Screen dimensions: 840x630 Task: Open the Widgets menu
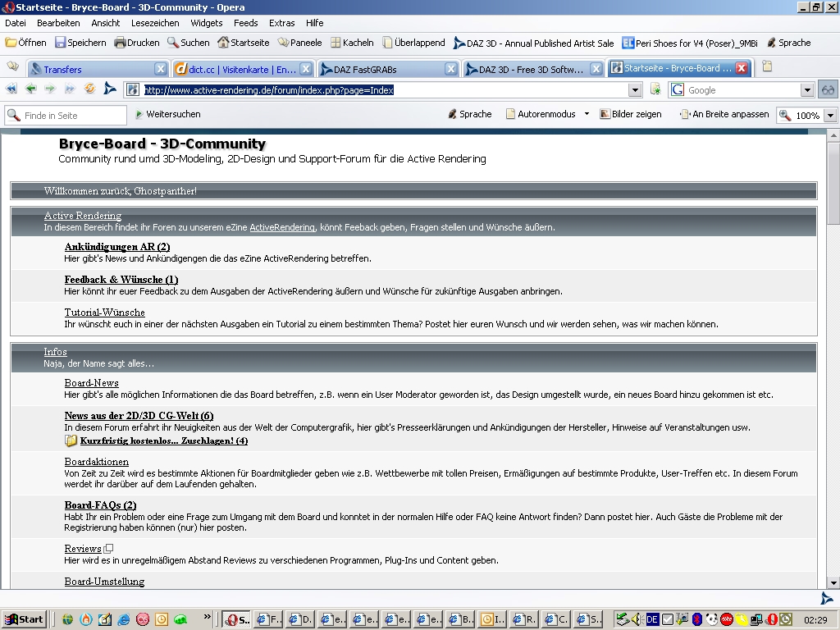(x=206, y=23)
